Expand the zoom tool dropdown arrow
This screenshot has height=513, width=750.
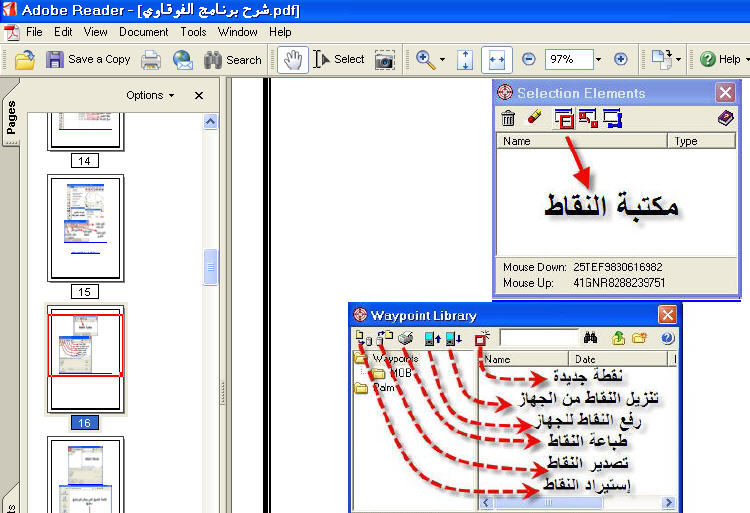[x=442, y=60]
